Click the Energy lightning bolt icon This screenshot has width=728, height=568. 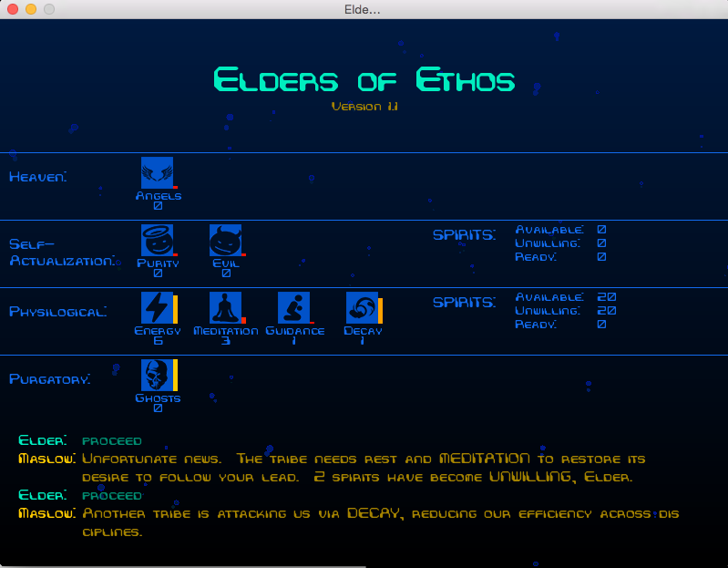pos(157,307)
